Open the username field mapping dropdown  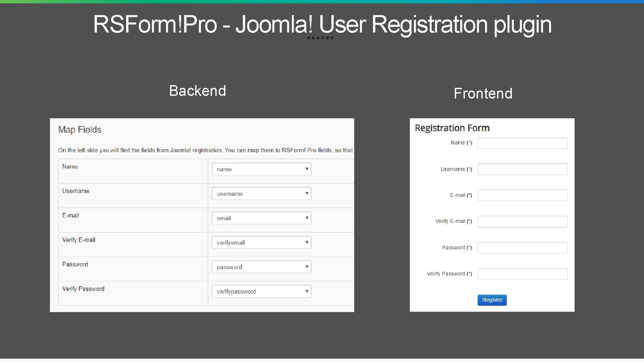(261, 193)
